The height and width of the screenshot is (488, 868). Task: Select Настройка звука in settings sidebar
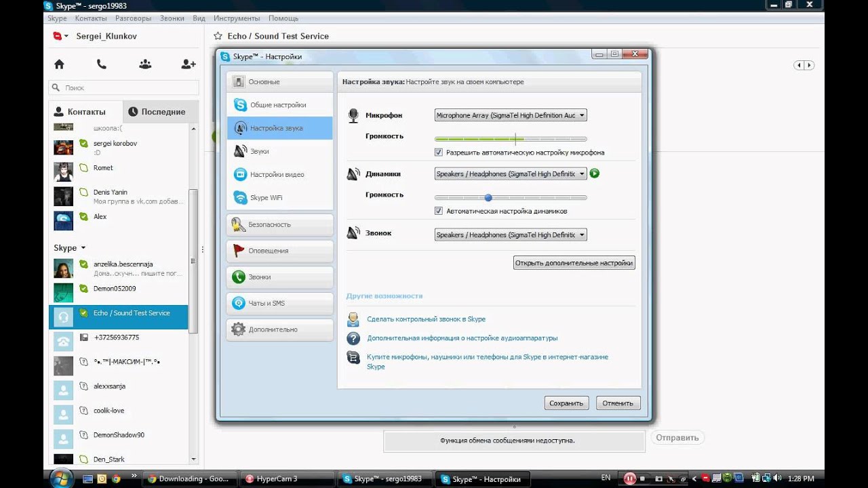coord(279,128)
